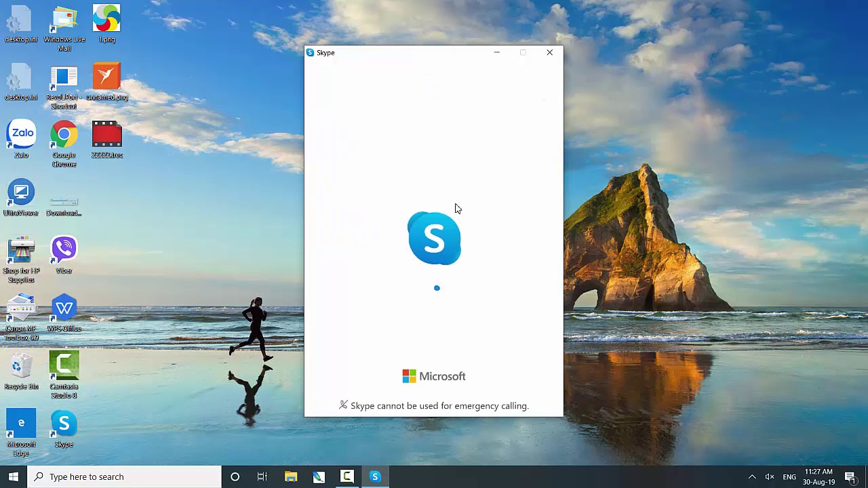Switch to Camtasia in the taskbar
This screenshot has width=868, height=488.
347,476
